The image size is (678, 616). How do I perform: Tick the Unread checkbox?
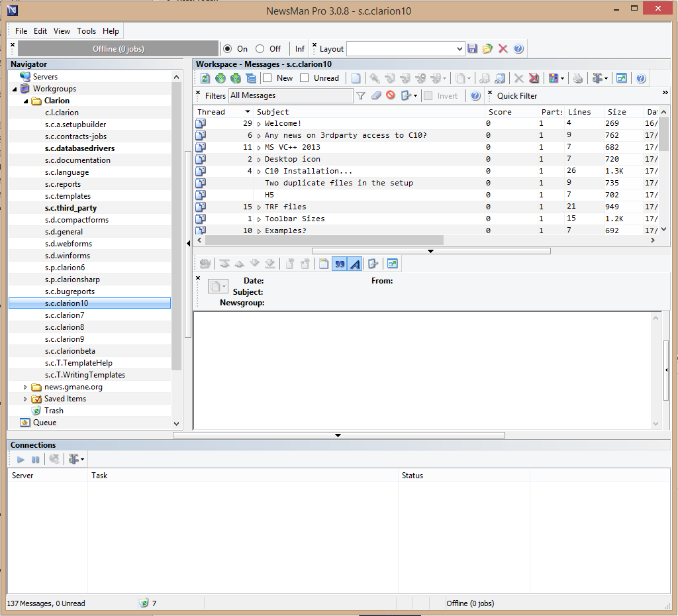pyautogui.click(x=305, y=78)
